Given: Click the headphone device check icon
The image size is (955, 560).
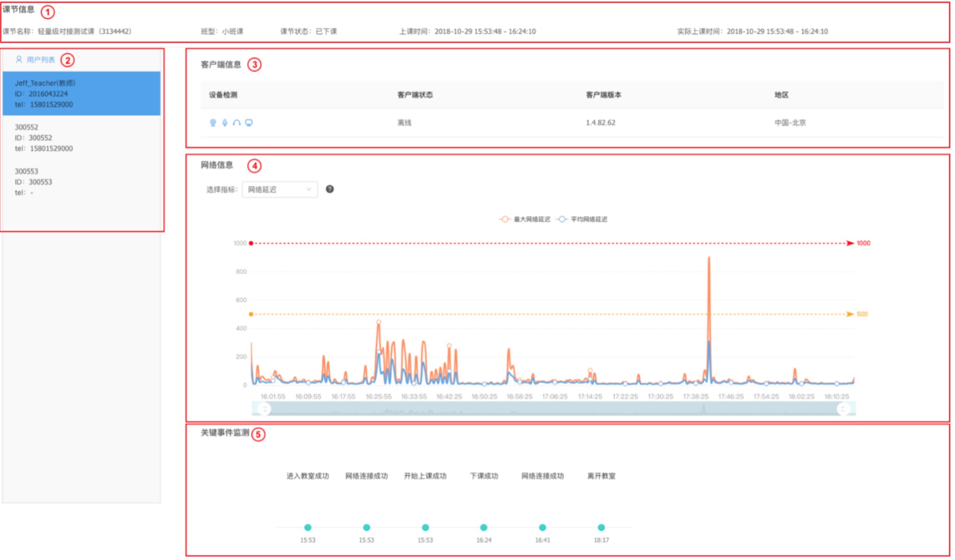Looking at the screenshot, I should click(x=237, y=123).
